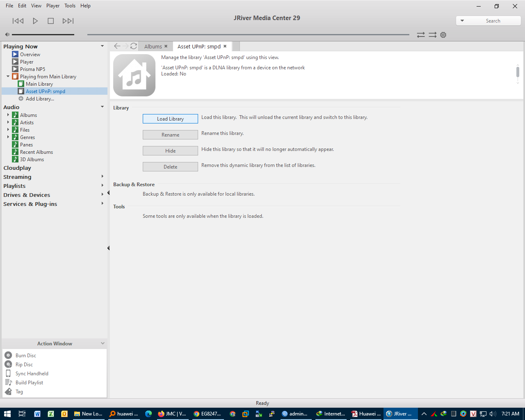Open Excel from the taskbar
The width and height of the screenshot is (525, 420).
51,414
